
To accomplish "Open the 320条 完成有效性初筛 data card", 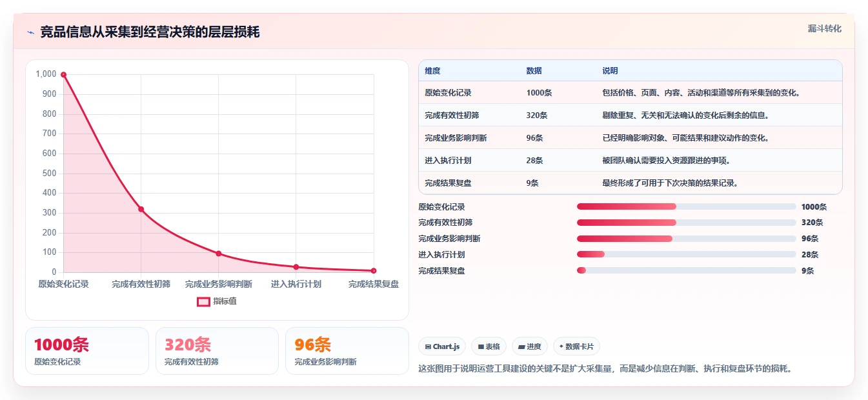I will [217, 351].
